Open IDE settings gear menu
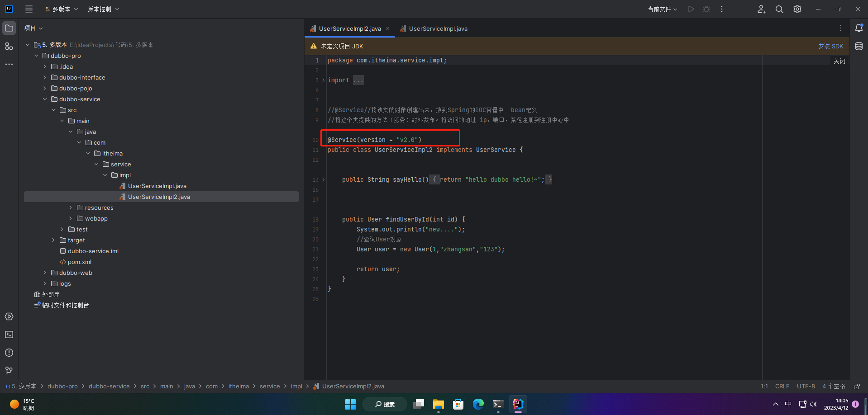Viewport: 868px width, 415px height. point(797,9)
